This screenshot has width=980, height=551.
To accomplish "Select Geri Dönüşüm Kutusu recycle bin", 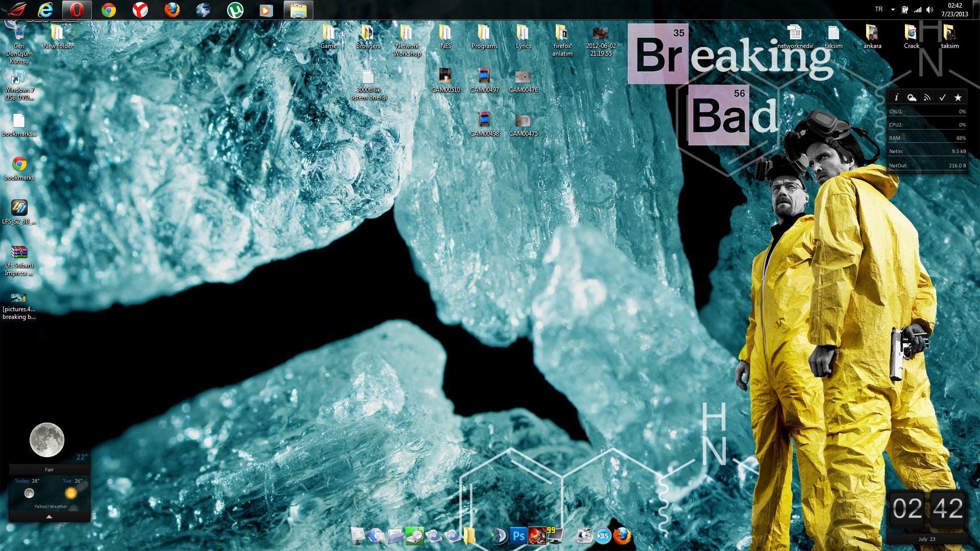I will 19,43.
